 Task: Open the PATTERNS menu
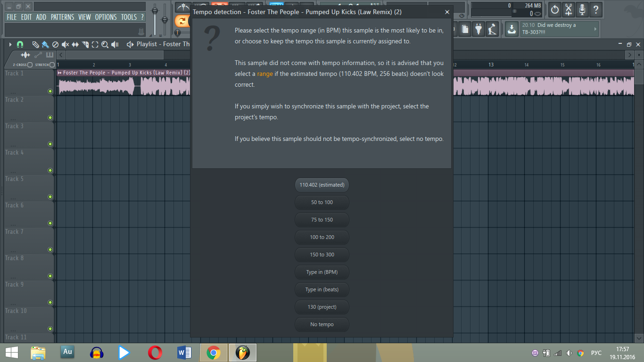[x=62, y=17]
